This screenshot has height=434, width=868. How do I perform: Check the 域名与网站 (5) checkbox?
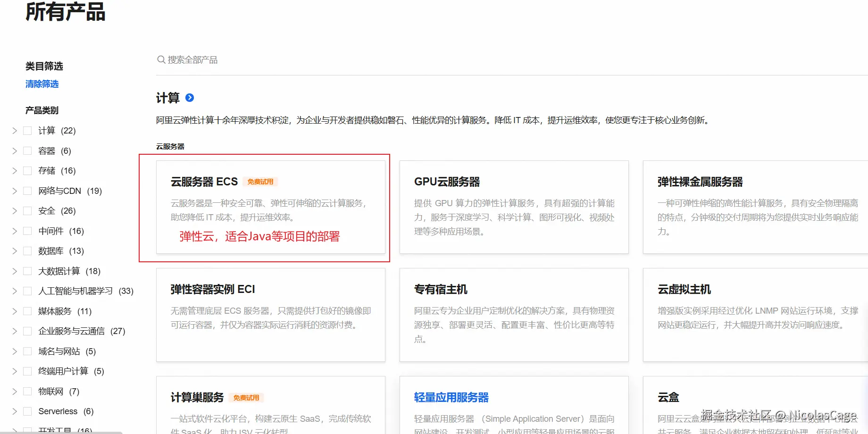coord(27,351)
